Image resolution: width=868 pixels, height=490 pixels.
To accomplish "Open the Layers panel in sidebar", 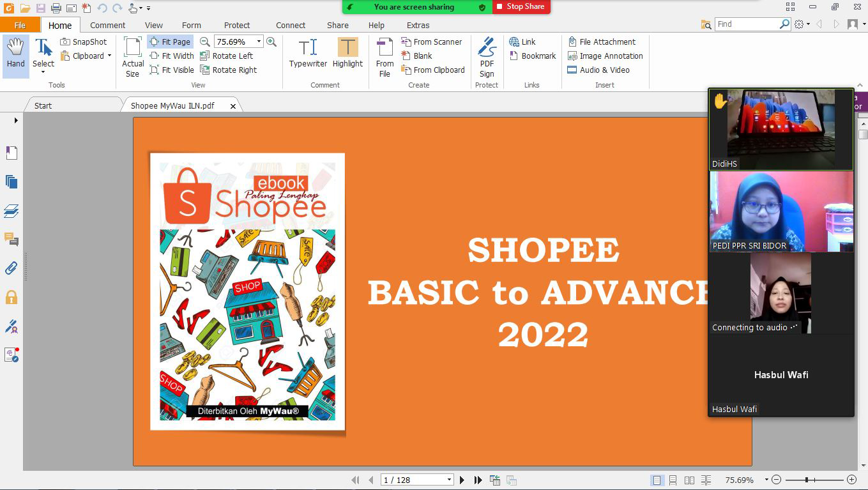I will [11, 211].
